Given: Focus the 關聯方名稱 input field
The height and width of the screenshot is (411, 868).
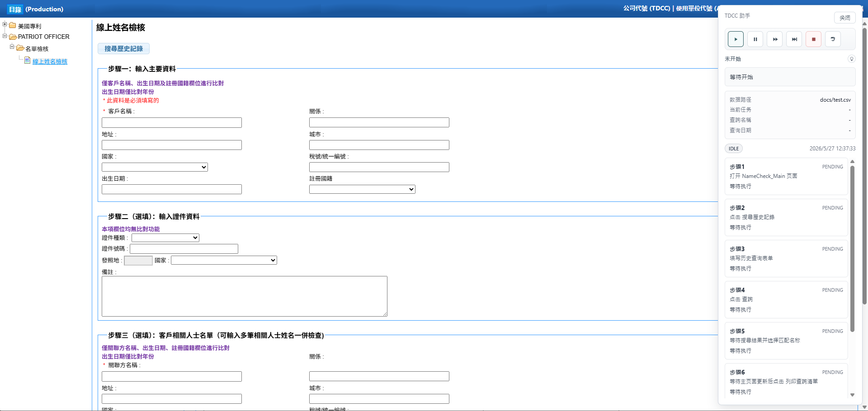Looking at the screenshot, I should click(172, 376).
